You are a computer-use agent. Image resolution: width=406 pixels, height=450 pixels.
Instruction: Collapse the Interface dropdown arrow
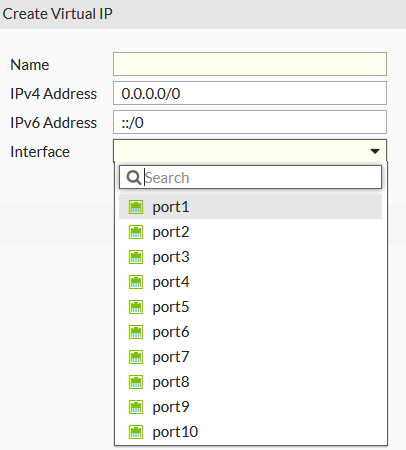coord(375,151)
